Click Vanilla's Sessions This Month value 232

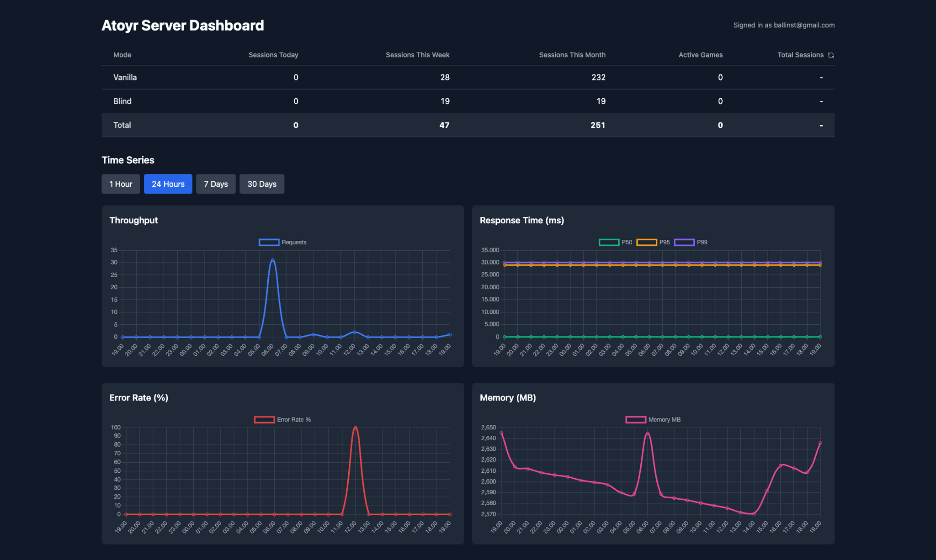(x=598, y=77)
